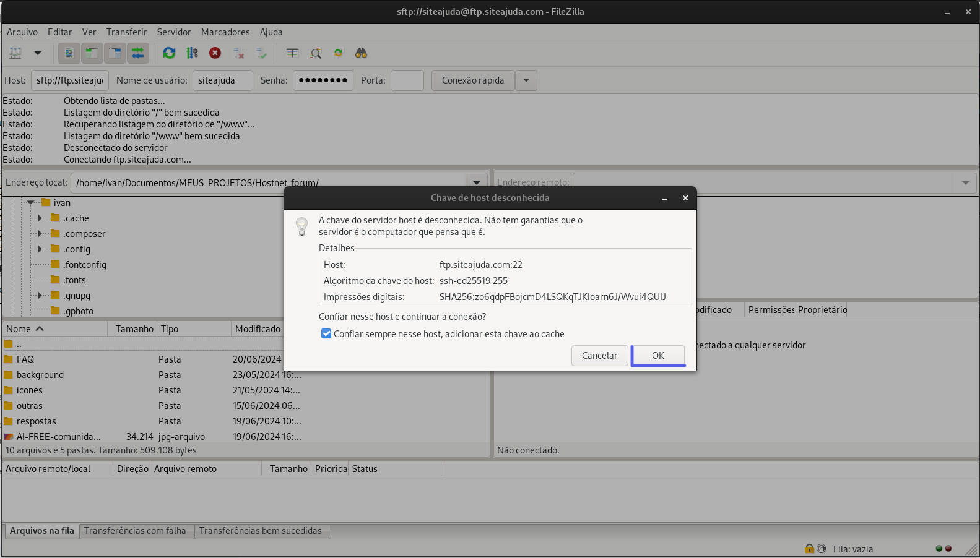Click the Conexão rápida button
The height and width of the screenshot is (558, 980).
click(x=473, y=80)
